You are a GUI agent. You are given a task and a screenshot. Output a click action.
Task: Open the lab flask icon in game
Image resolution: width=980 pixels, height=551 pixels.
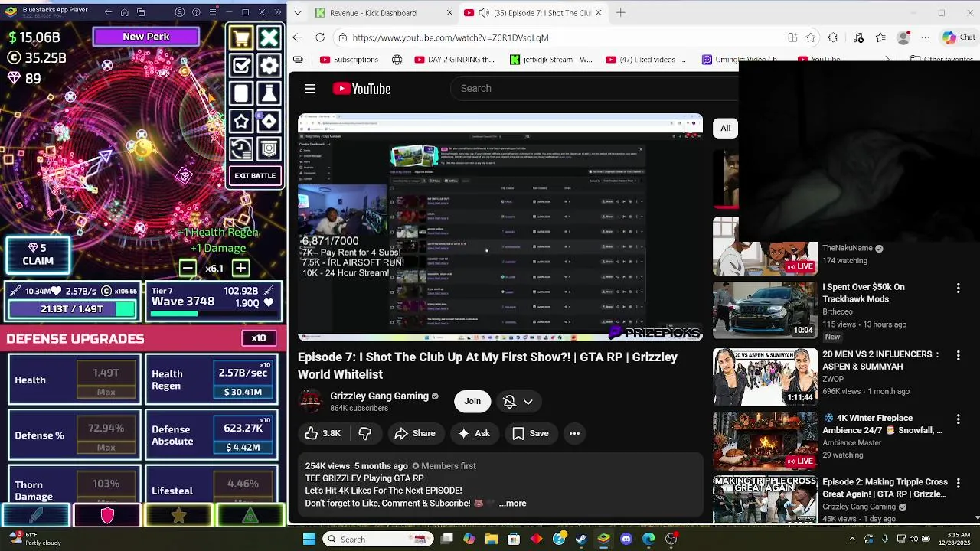point(269,93)
